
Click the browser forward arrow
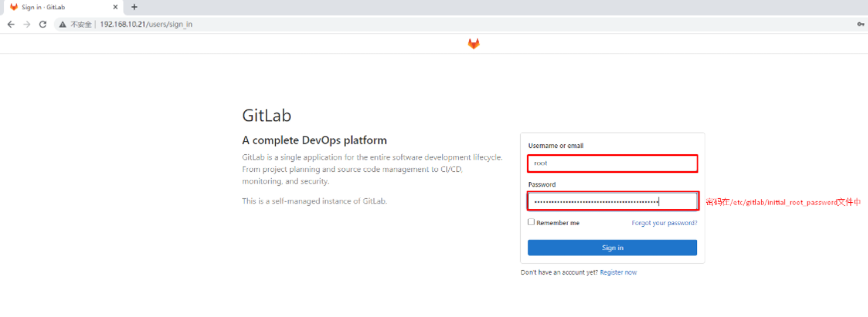point(26,25)
